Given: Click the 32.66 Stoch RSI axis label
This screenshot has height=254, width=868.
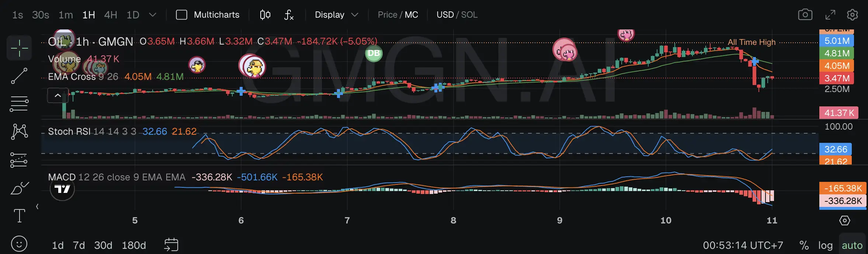Looking at the screenshot, I should click(836, 149).
